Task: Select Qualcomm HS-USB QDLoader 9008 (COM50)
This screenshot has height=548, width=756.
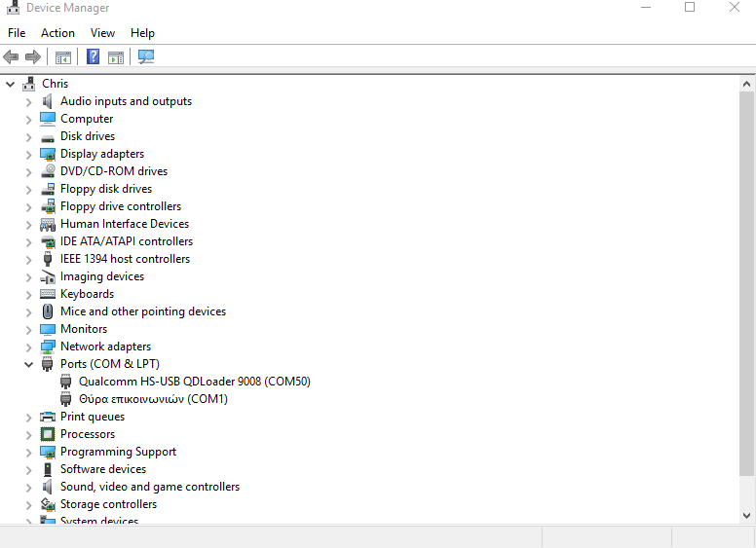Action: pyautogui.click(x=194, y=382)
